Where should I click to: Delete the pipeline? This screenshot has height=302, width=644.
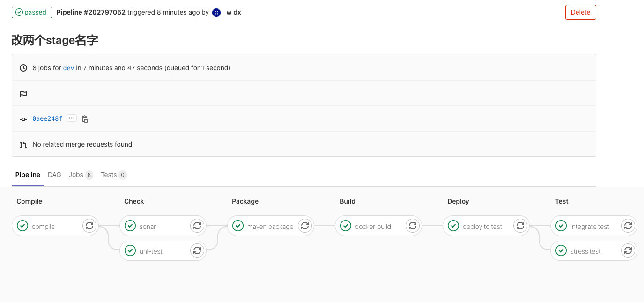coord(580,12)
